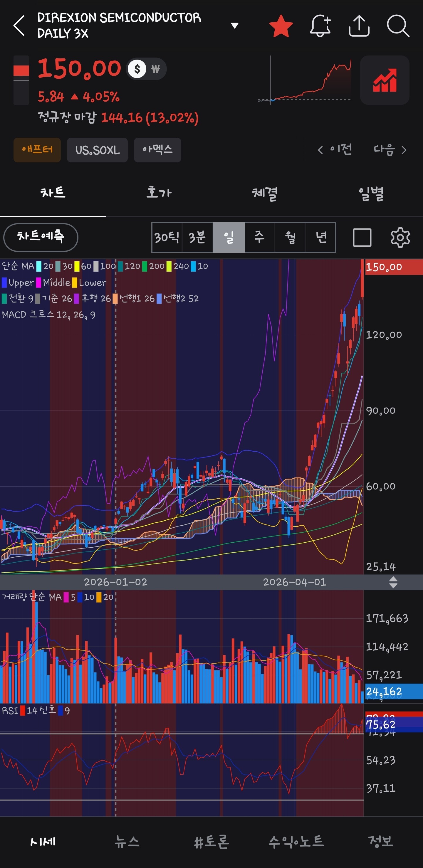
Task: Go to next stock with 다음
Action: click(x=390, y=149)
